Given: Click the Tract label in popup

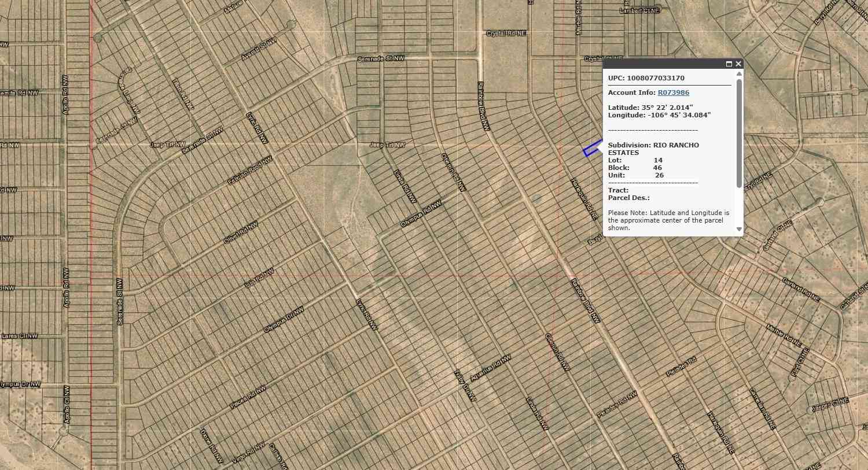Looking at the screenshot, I should pyautogui.click(x=619, y=190).
